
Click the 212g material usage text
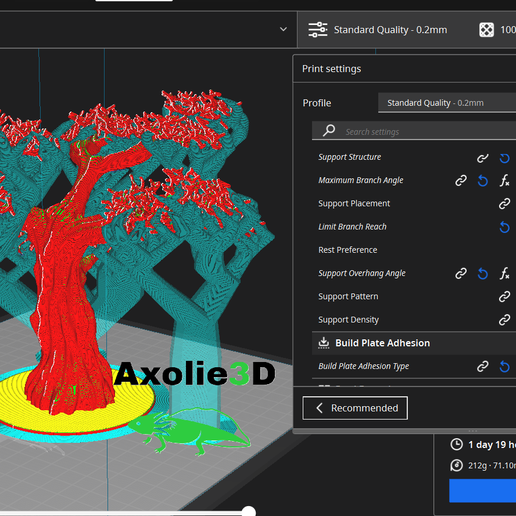tap(492, 465)
